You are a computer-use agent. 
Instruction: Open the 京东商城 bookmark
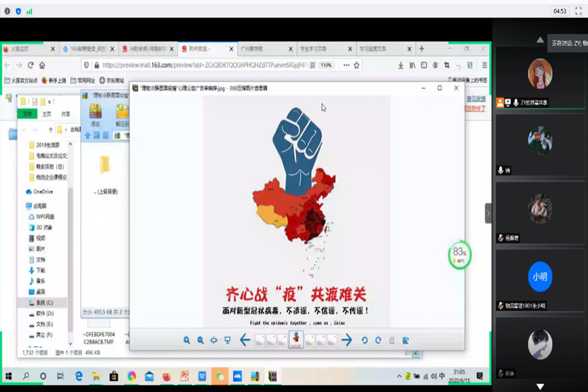pos(111,80)
